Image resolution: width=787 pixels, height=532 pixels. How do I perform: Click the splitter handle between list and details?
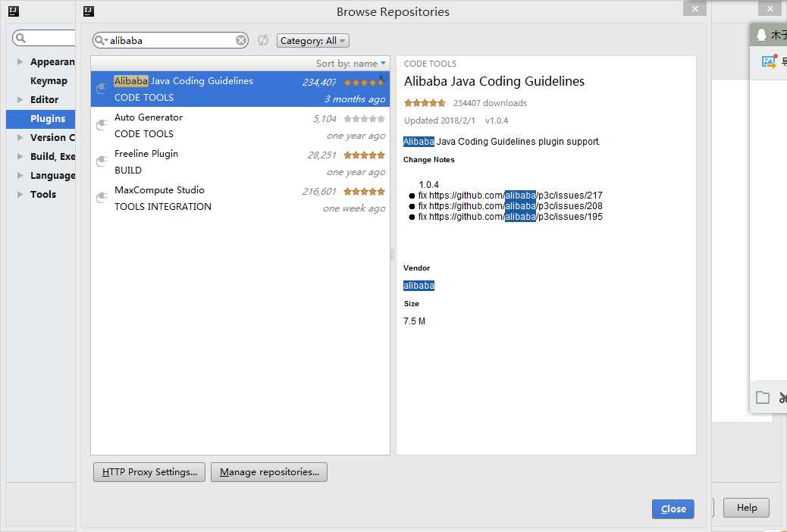(x=393, y=255)
